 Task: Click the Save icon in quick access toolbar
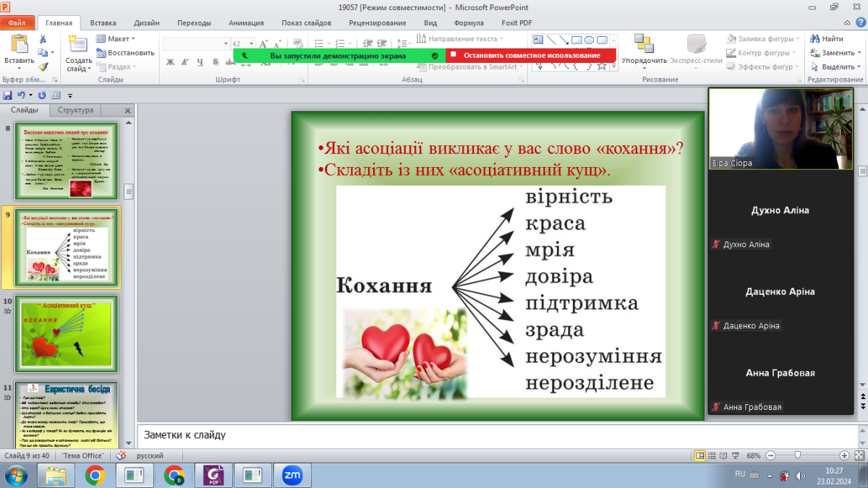[8, 95]
